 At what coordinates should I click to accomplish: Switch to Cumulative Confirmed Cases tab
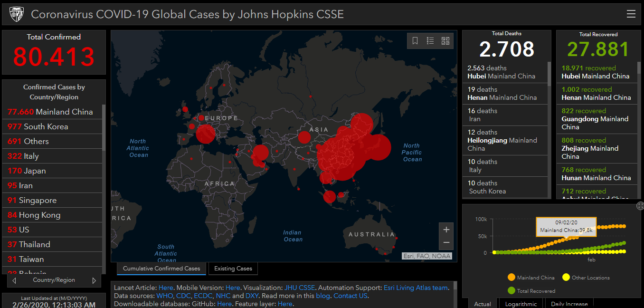(x=161, y=269)
